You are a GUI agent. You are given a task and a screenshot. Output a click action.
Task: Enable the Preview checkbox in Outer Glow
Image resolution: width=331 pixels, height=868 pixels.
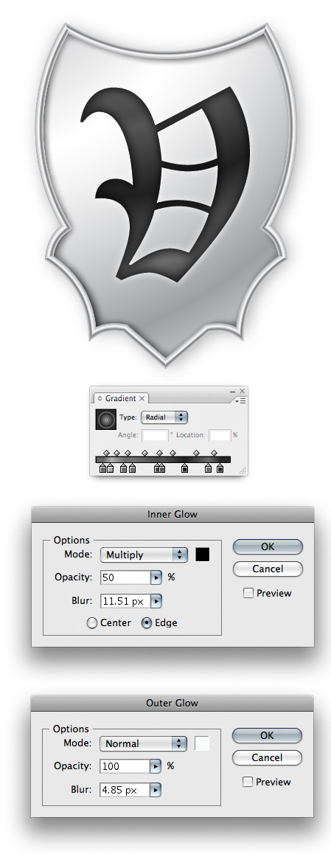click(x=248, y=782)
